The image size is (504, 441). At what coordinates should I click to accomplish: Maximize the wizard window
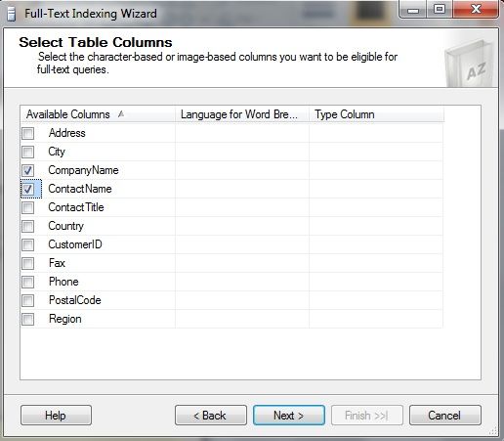[x=440, y=9]
